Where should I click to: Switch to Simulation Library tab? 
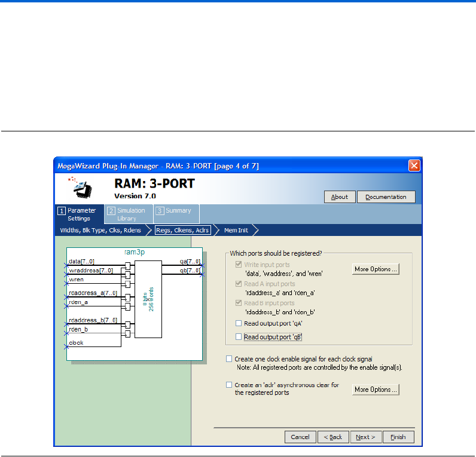coord(129,214)
